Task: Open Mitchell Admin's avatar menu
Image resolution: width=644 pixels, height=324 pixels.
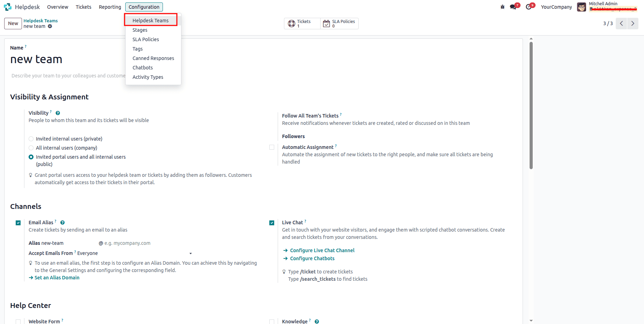Action: [x=581, y=7]
